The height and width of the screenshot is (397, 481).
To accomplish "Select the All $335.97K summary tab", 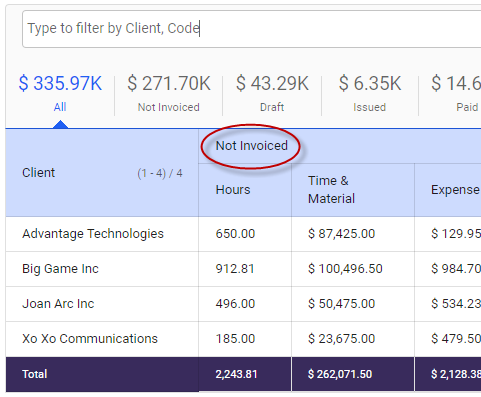I will [60, 93].
